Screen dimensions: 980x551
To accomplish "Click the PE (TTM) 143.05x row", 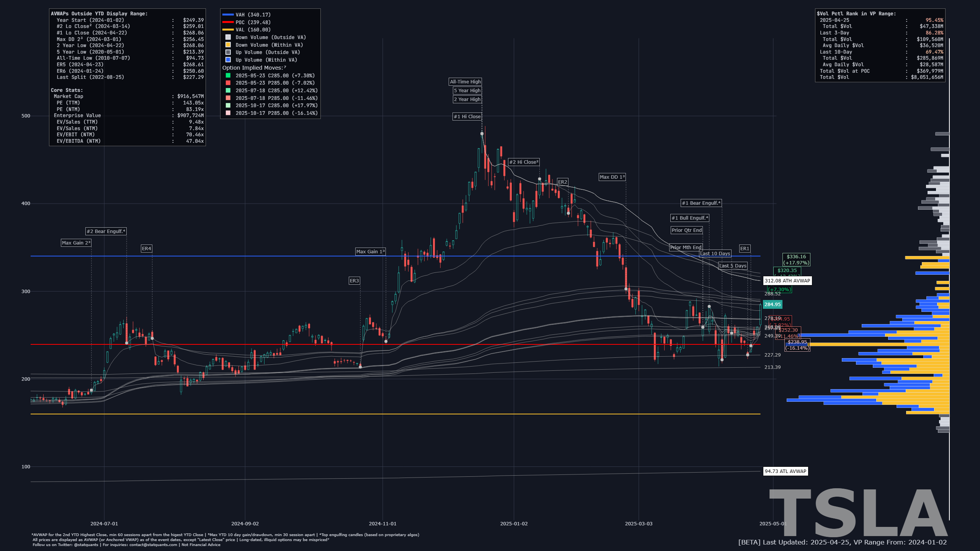I will pos(130,103).
